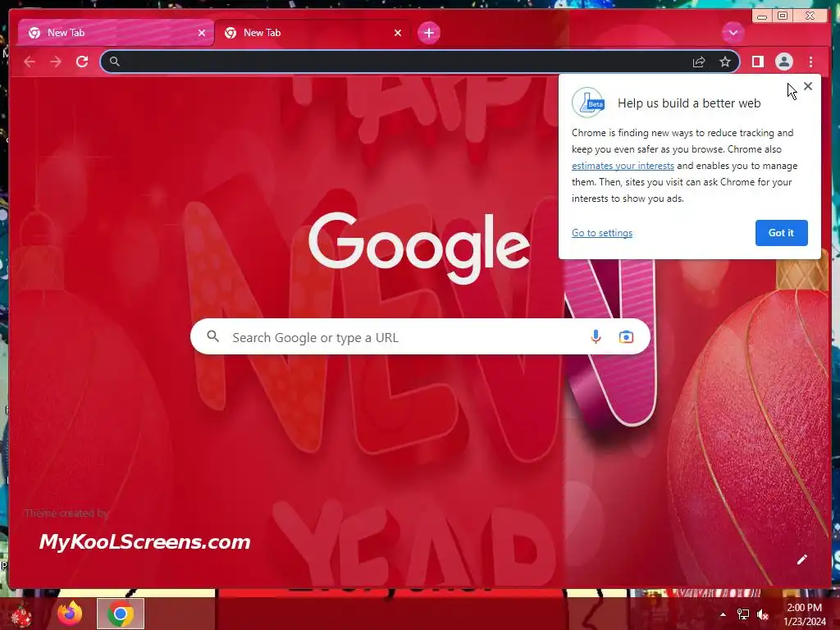
Task: Close the second New Tab
Action: tap(398, 33)
